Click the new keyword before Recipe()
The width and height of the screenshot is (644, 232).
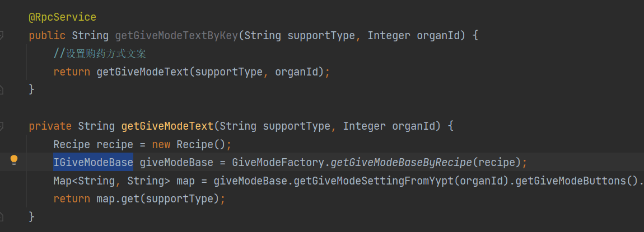coord(161,144)
